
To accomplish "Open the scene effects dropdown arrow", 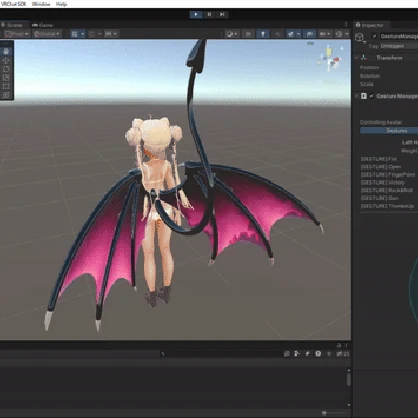I will tap(298, 34).
